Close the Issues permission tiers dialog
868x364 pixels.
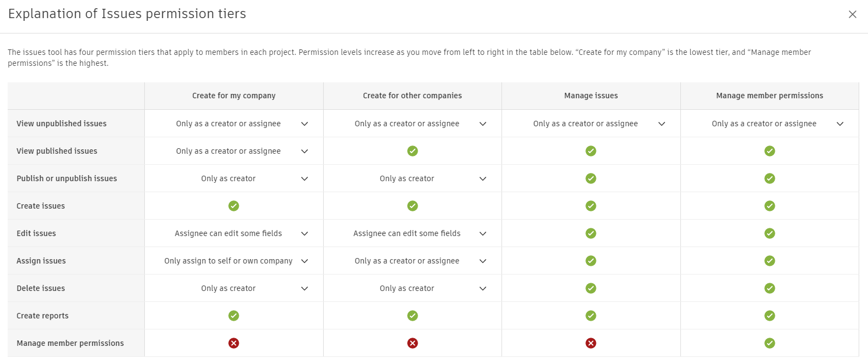[852, 14]
